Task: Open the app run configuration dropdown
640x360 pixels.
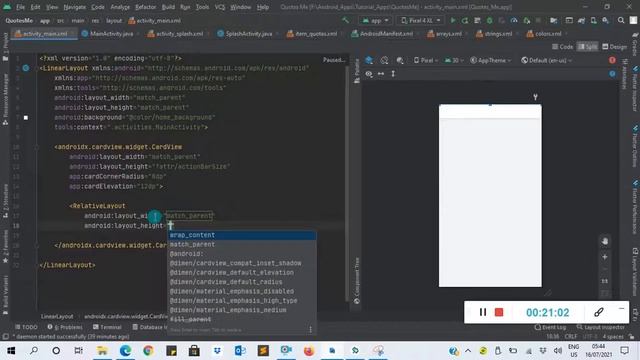Action: (x=376, y=20)
